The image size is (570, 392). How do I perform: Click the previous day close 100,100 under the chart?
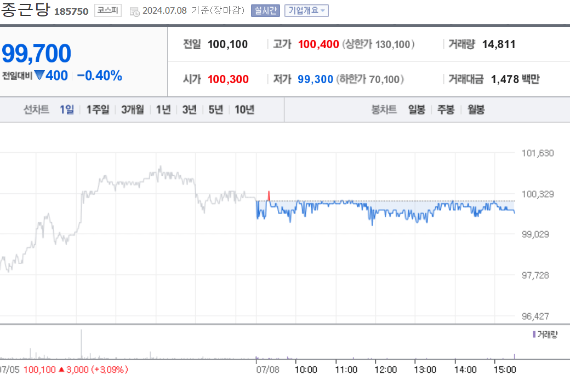pyautogui.click(x=39, y=370)
